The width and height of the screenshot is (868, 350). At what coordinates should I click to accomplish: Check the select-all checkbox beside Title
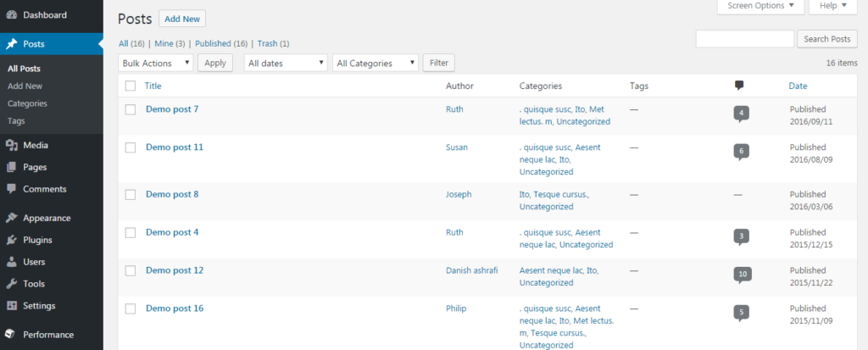(131, 86)
